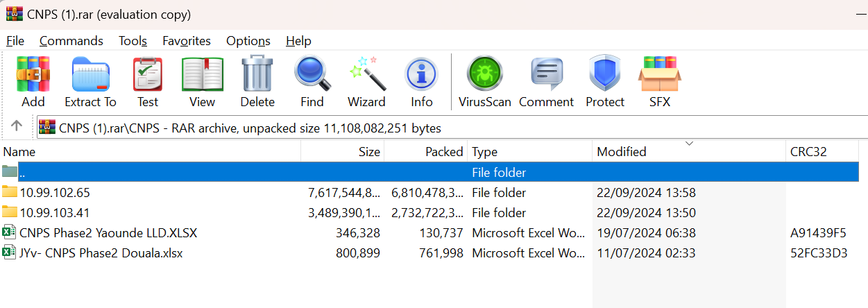Select the 10.99.102.65 folder name
Image resolution: width=868 pixels, height=308 pixels.
pyautogui.click(x=55, y=192)
